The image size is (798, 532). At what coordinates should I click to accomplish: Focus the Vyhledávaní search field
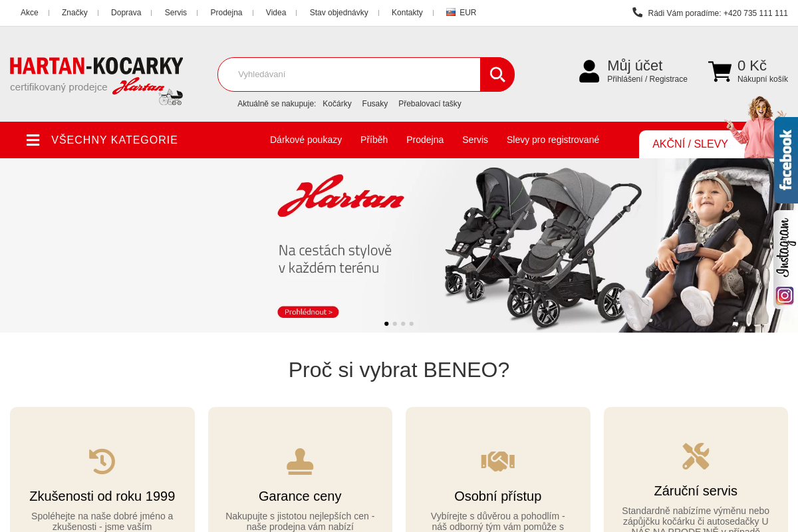(x=349, y=74)
